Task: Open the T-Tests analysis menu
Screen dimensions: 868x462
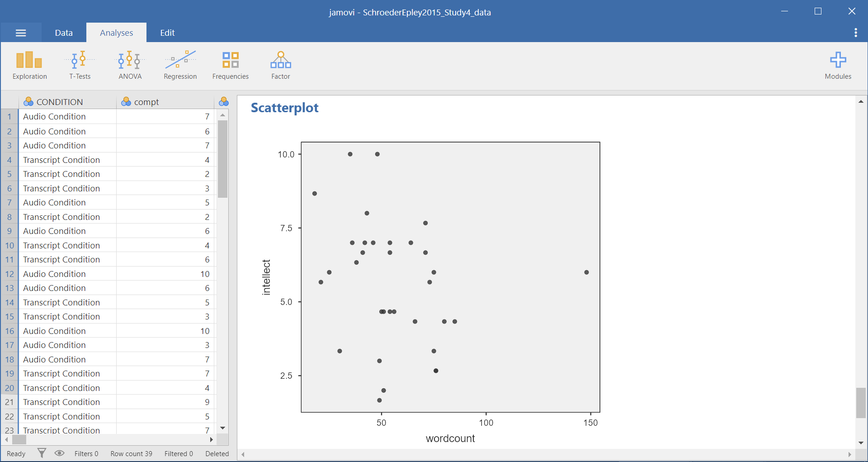Action: [x=80, y=66]
